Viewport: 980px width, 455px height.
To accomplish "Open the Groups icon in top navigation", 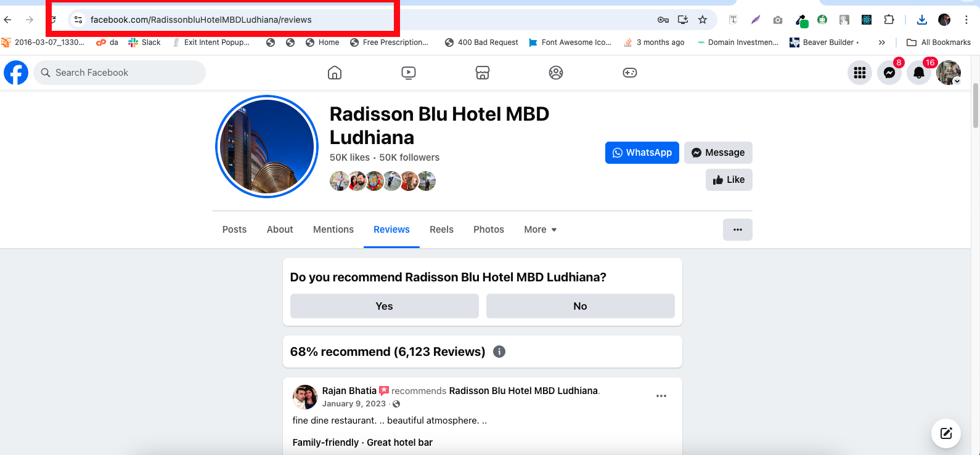I will [556, 73].
